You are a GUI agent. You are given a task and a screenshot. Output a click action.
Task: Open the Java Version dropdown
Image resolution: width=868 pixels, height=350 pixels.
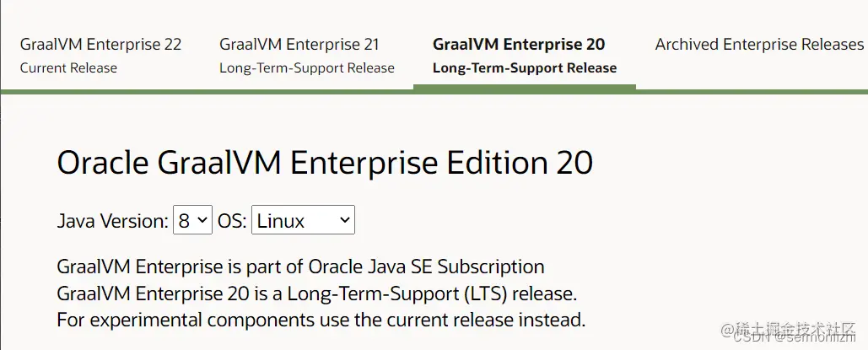coord(192,221)
